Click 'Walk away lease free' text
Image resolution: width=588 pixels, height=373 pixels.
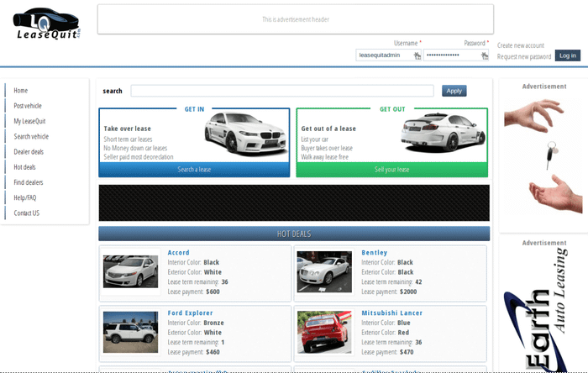click(325, 157)
